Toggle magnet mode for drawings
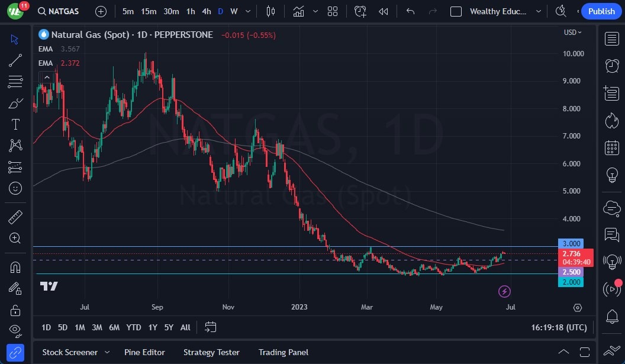This screenshot has height=364, width=625. 15,267
